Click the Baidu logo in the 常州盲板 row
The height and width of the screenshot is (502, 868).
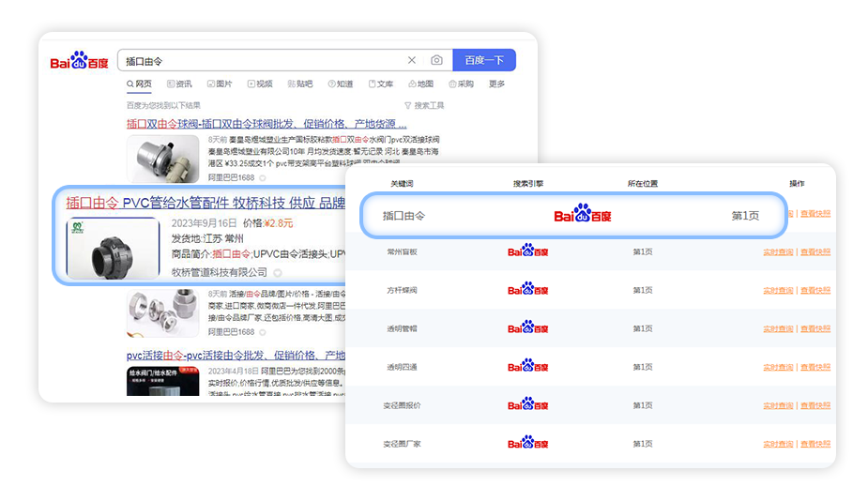[x=528, y=251]
